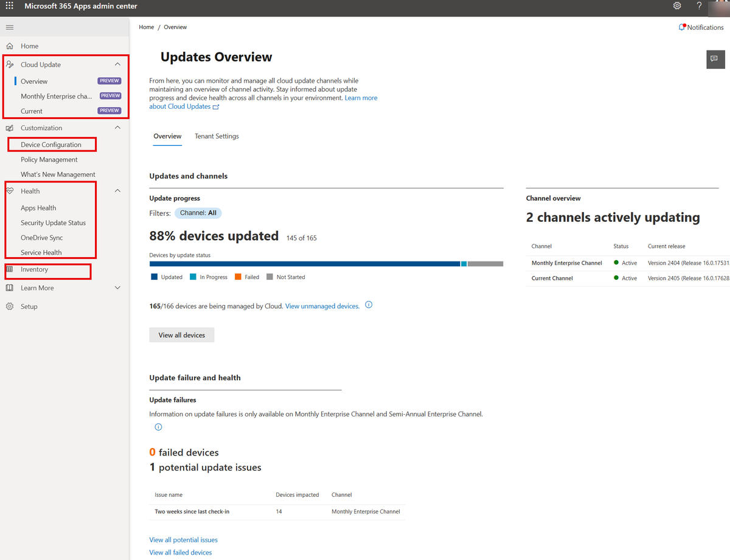This screenshot has height=560, width=730.
Task: Open Security Update Status page
Action: tap(54, 223)
